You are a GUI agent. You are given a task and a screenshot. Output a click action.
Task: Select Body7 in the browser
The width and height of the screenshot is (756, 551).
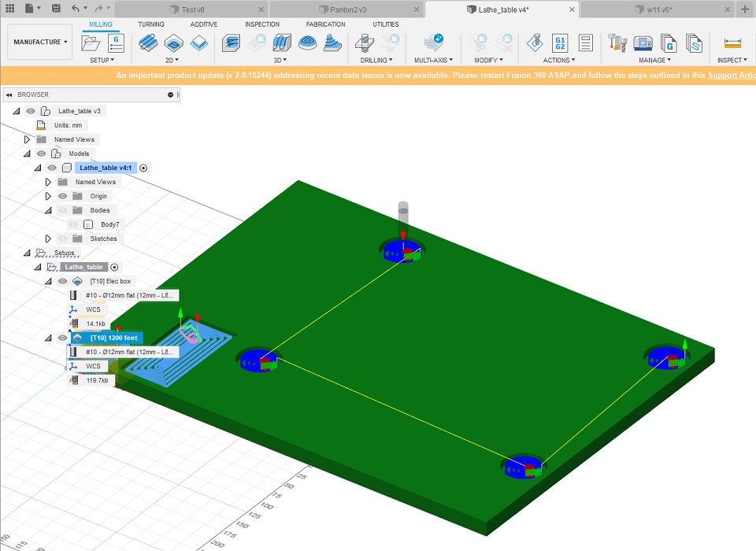pos(110,224)
